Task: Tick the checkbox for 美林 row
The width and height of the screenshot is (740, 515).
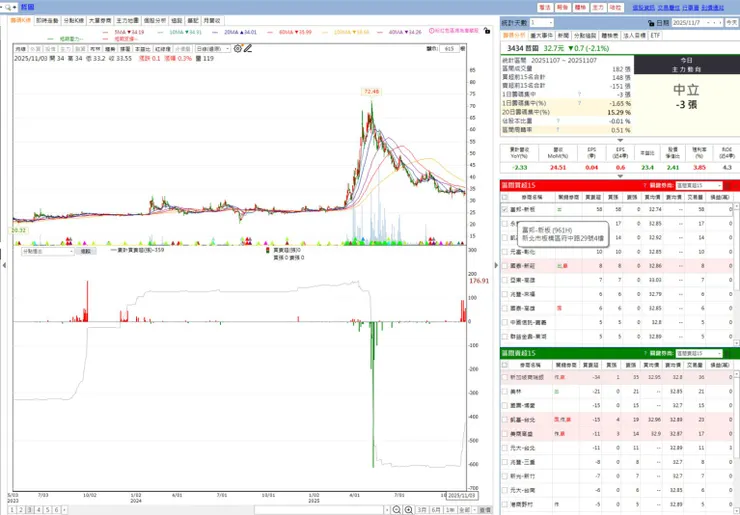Action: coord(505,391)
